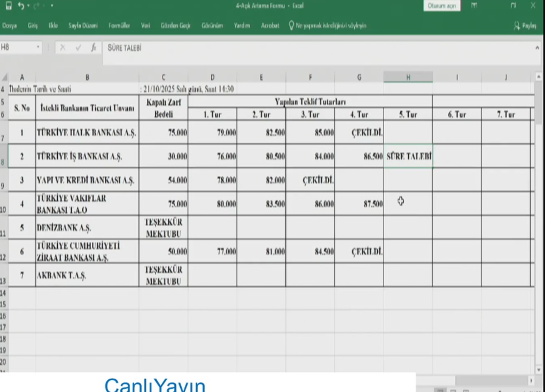Image resolution: width=545 pixels, height=392 pixels.
Task: Open the Dosya menu
Action: [x=10, y=26]
